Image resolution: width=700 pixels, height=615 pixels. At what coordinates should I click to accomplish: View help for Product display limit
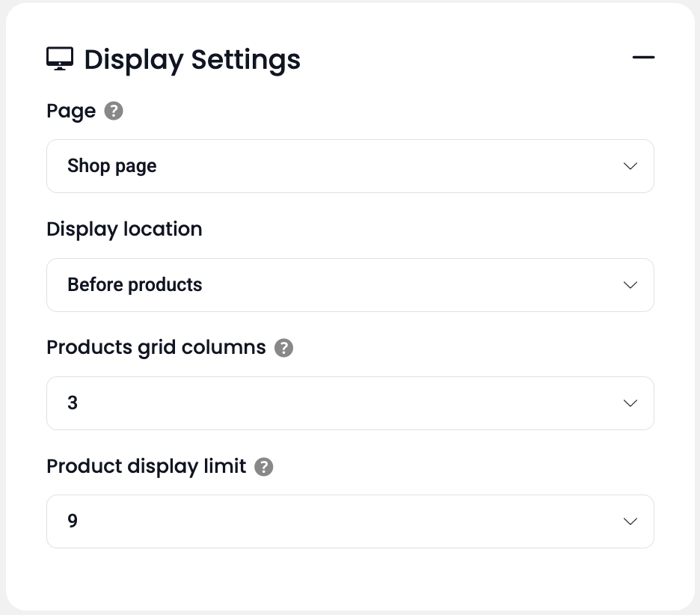tap(264, 467)
